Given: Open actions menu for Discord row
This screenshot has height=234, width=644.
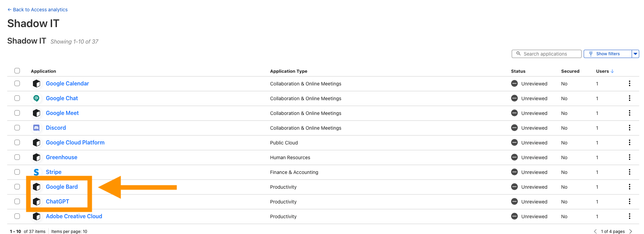Looking at the screenshot, I should (x=629, y=128).
